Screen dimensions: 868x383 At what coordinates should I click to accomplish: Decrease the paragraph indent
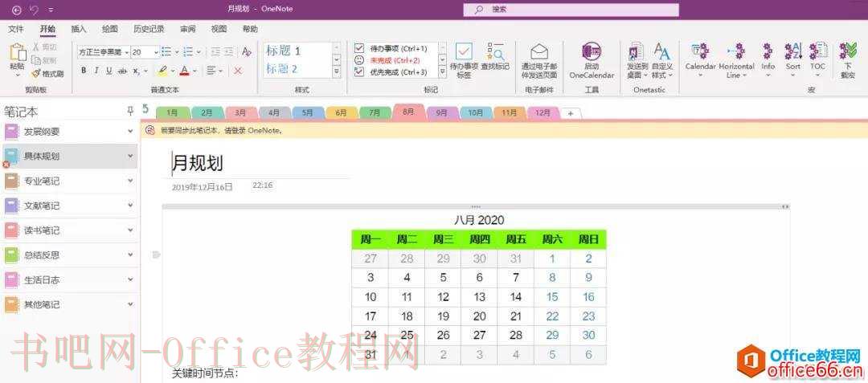click(215, 52)
